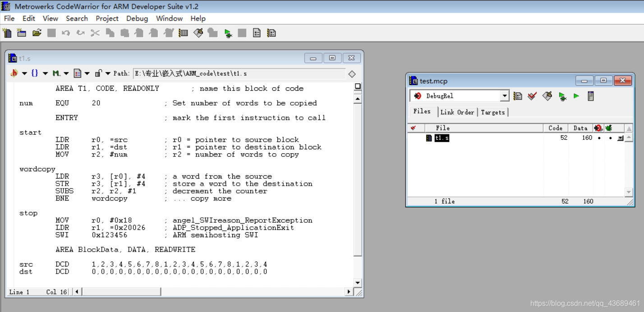Open the header files dropdown arrow
The width and height of the screenshot is (644, 312).
(24, 73)
